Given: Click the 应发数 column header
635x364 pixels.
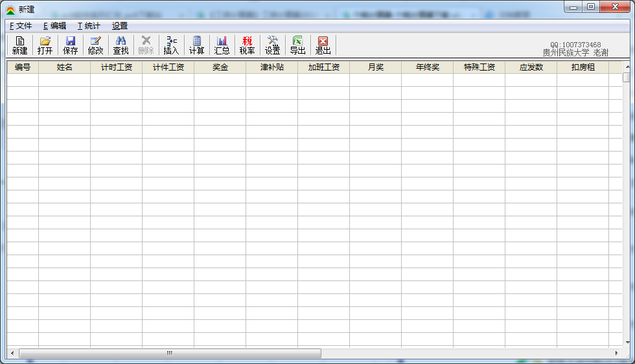Looking at the screenshot, I should (x=531, y=67).
